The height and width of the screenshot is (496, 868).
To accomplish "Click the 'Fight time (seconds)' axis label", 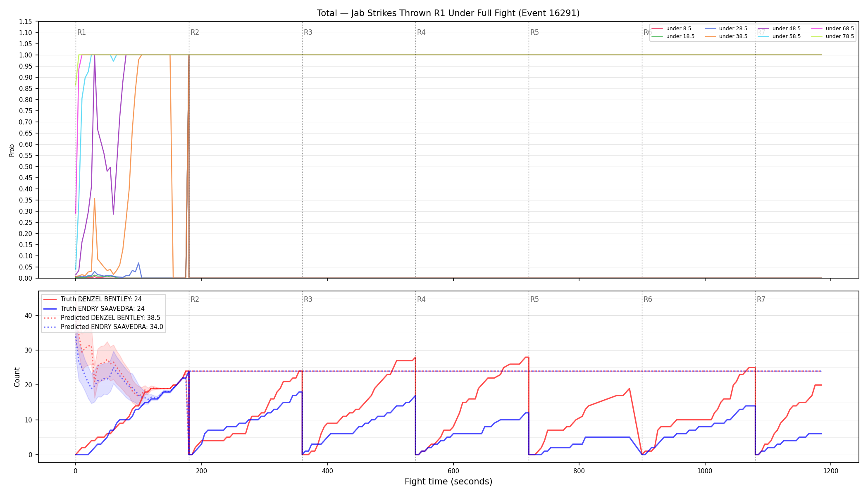I will click(x=448, y=482).
